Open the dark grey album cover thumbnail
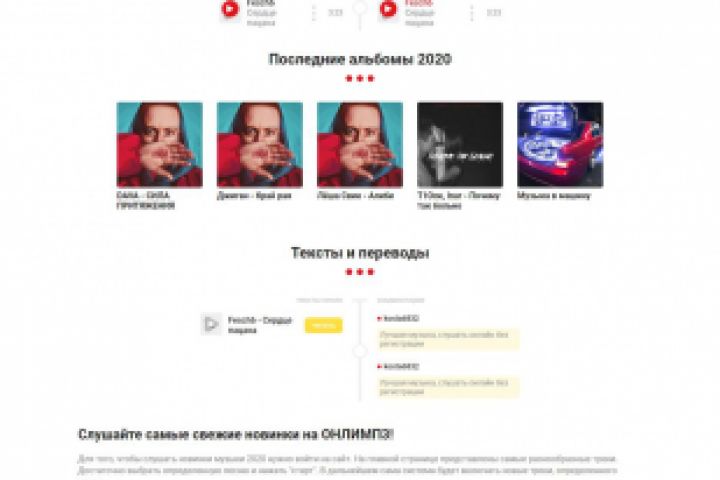The height and width of the screenshot is (480, 720). 460,144
